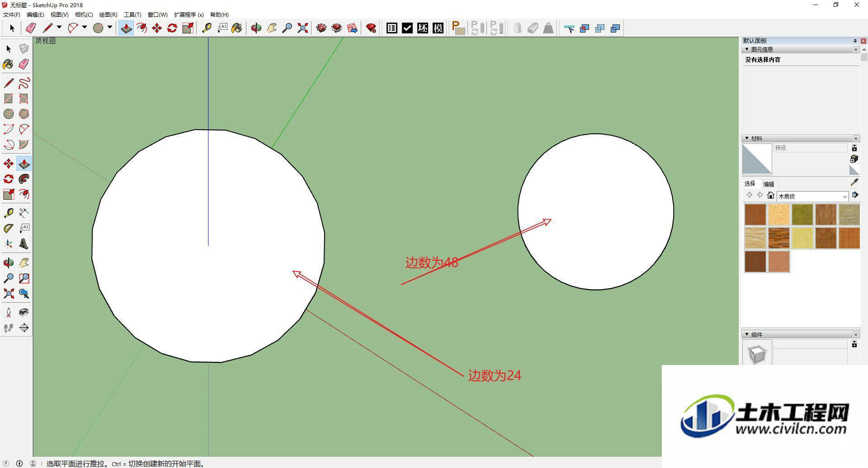Viewport: 868px width, 468px height.
Task: Click the current material preview thumbnail
Action: pyautogui.click(x=757, y=159)
